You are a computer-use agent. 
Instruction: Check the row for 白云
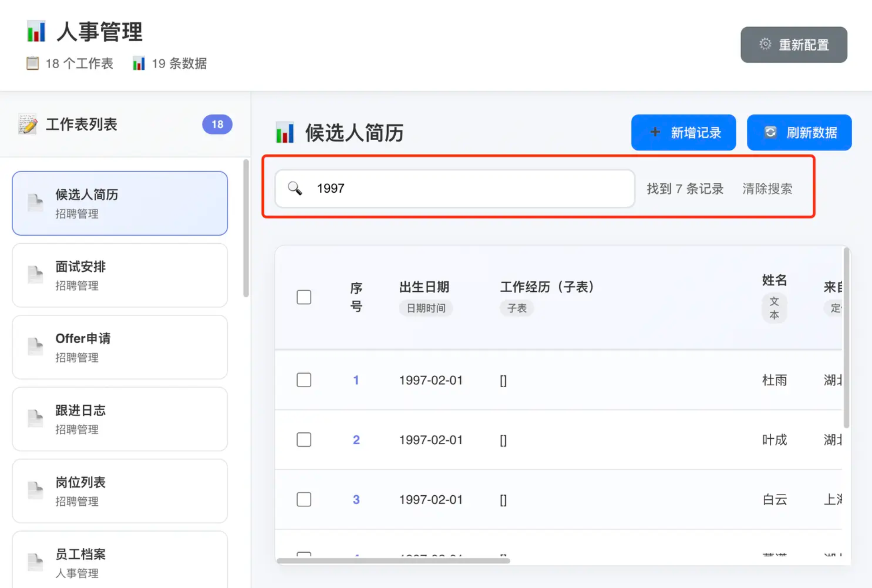pos(304,499)
